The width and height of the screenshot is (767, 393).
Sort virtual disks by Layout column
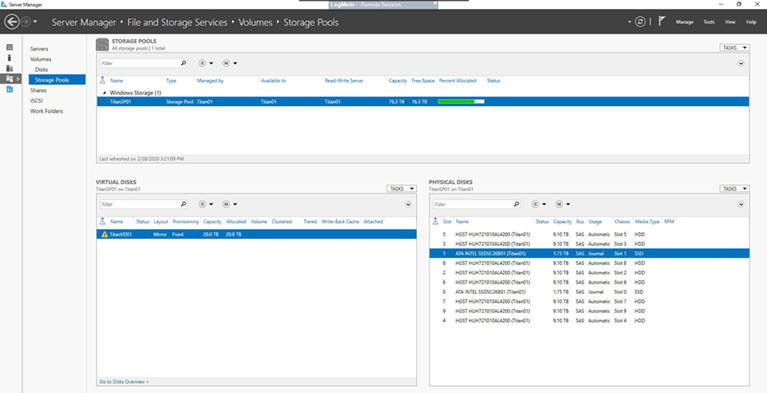point(161,222)
